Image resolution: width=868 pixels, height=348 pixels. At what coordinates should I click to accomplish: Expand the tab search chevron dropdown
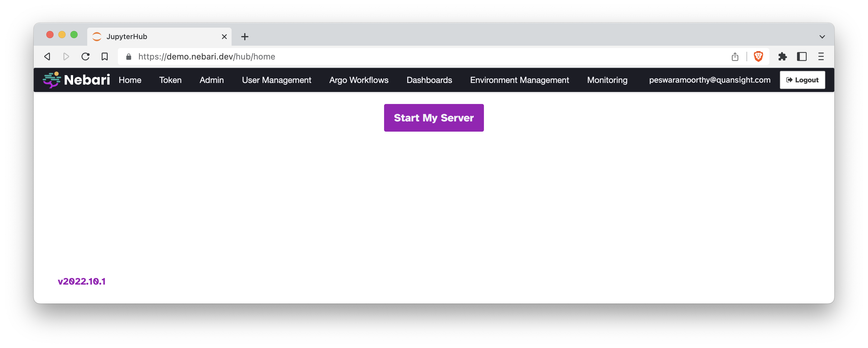point(822,37)
